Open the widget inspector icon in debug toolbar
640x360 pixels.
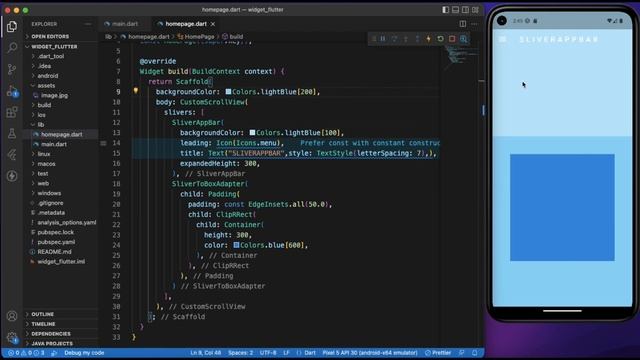pyautogui.click(x=464, y=39)
